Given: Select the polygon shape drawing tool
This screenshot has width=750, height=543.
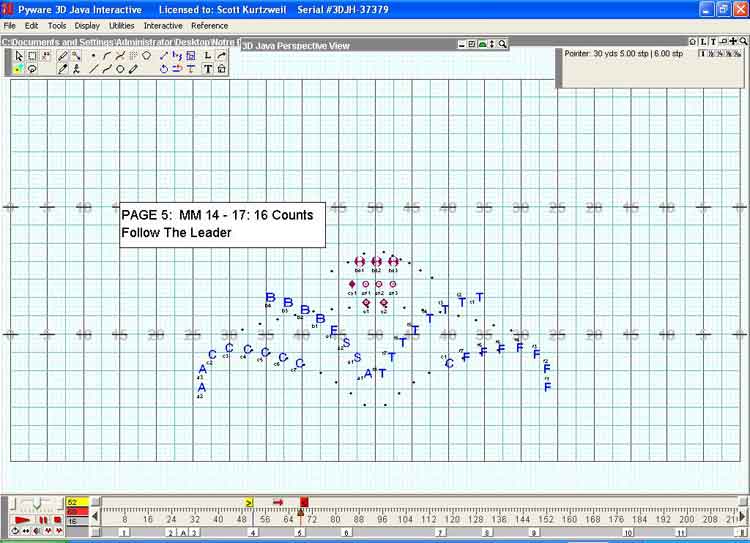Looking at the screenshot, I should (146, 56).
